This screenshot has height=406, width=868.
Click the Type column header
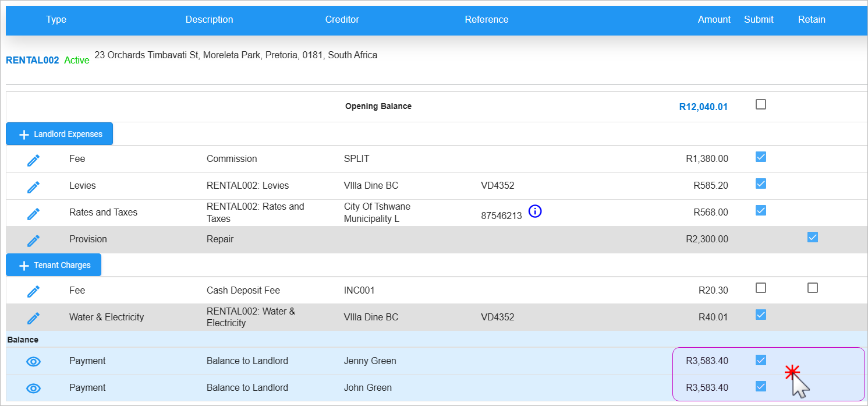pyautogui.click(x=56, y=19)
